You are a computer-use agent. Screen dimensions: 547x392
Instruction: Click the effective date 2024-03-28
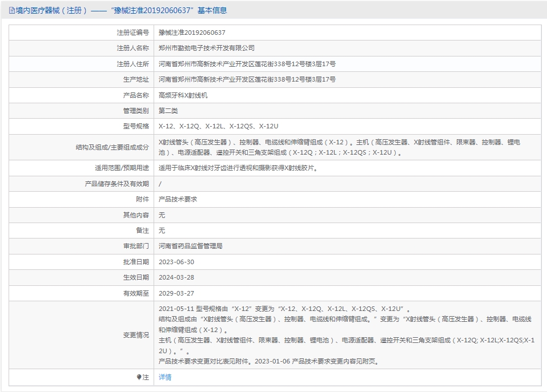(x=176, y=277)
